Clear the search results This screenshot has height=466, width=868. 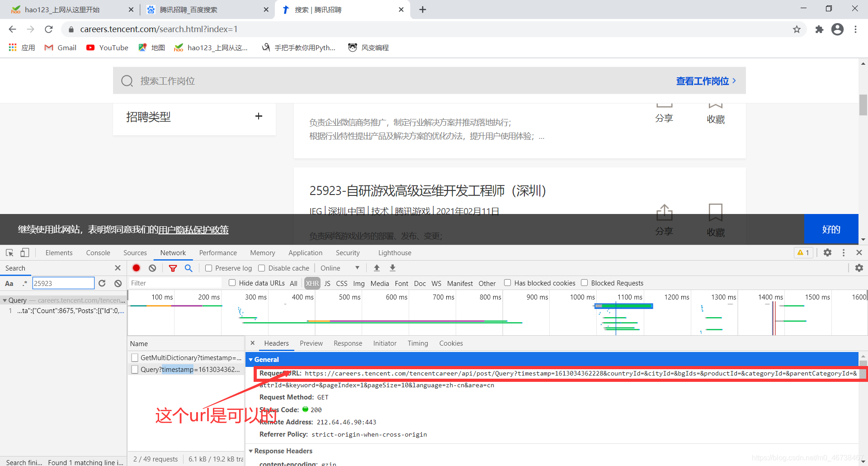pyautogui.click(x=118, y=283)
